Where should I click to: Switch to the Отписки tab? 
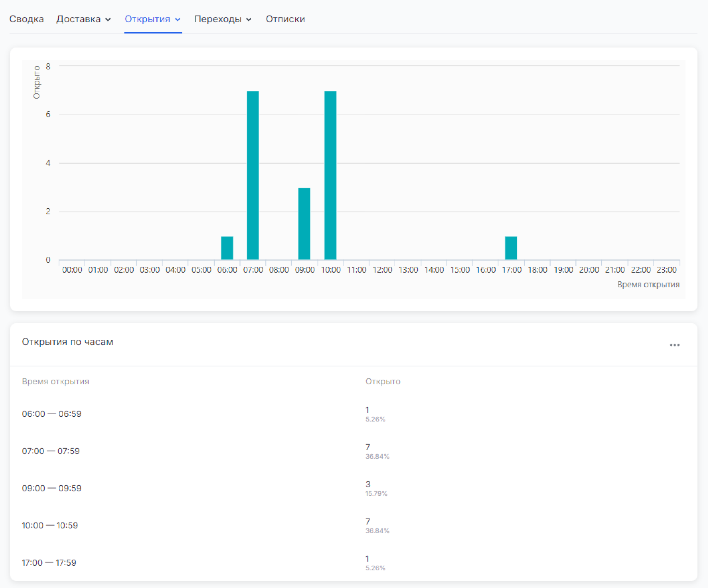pyautogui.click(x=285, y=19)
